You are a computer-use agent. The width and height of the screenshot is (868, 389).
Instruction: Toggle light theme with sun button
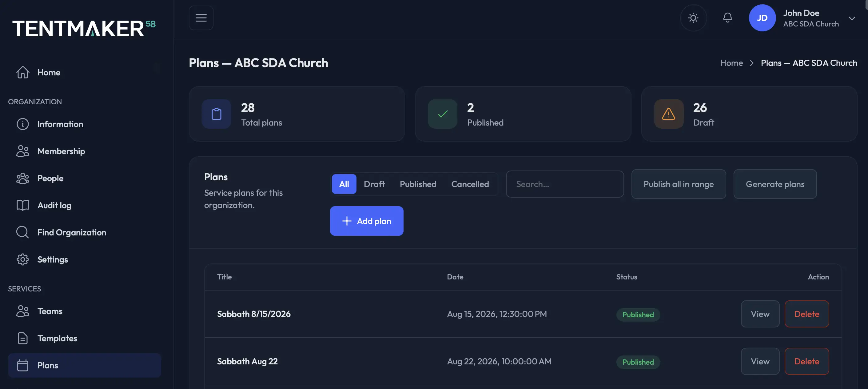pyautogui.click(x=693, y=18)
